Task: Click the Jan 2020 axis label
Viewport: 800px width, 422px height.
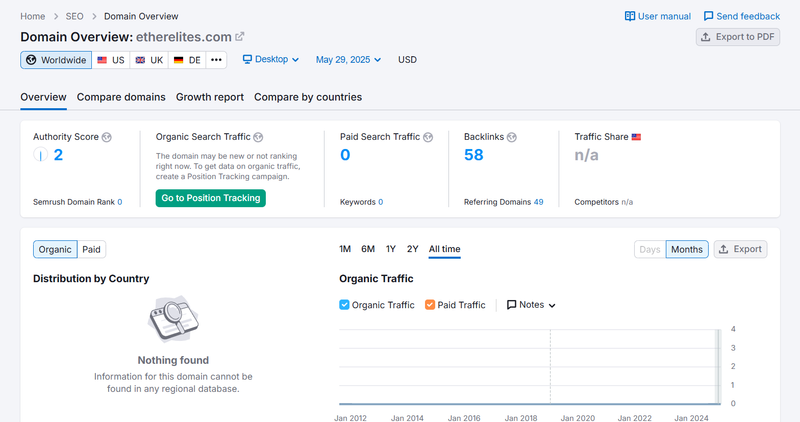Action: point(578,418)
